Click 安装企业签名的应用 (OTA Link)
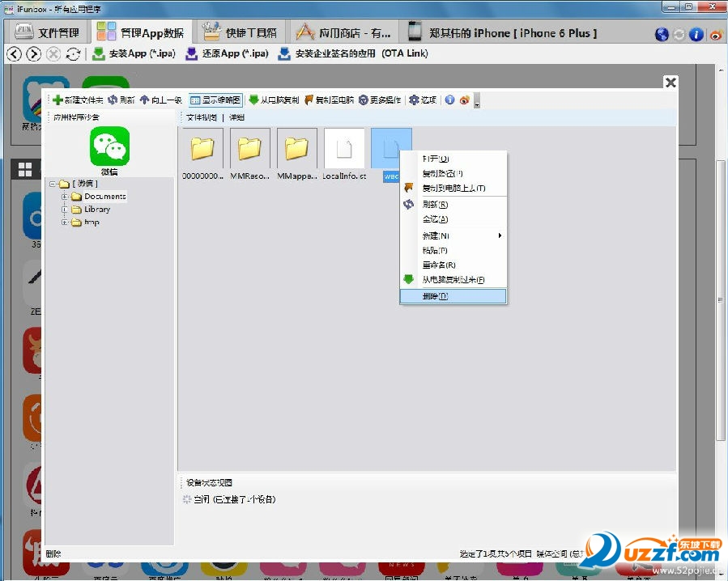The width and height of the screenshot is (728, 581). pos(352,53)
